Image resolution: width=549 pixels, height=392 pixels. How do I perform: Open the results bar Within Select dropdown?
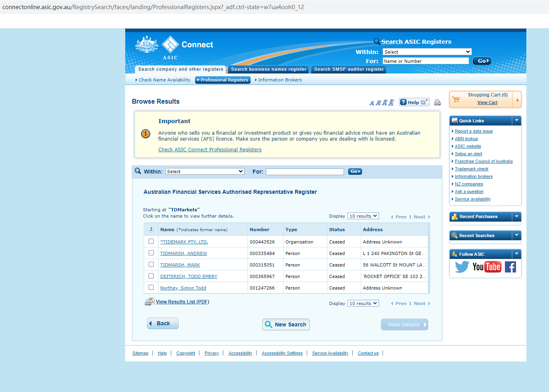pyautogui.click(x=205, y=172)
